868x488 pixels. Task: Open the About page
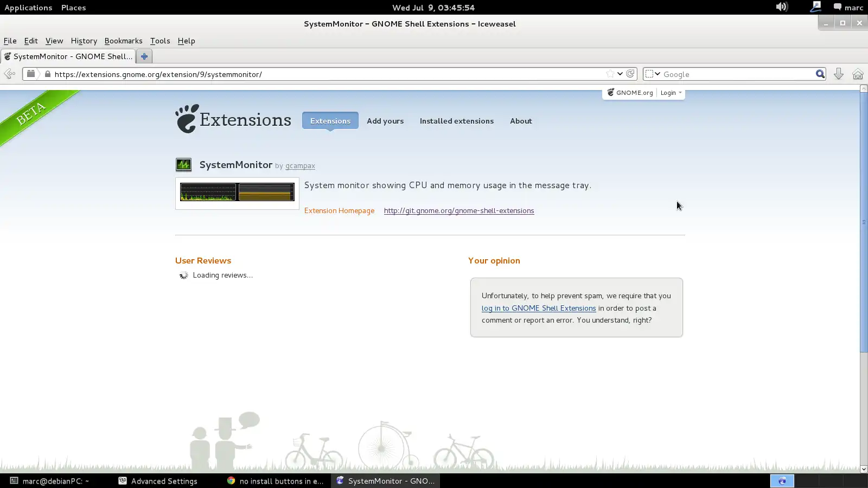click(521, 121)
